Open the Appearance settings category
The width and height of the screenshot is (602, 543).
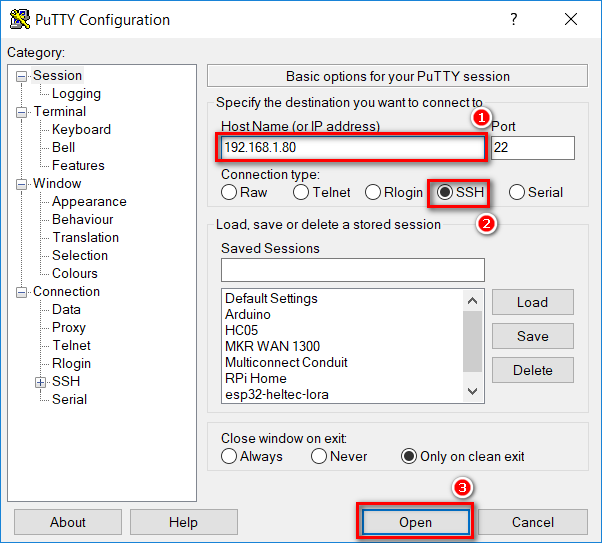click(x=89, y=202)
